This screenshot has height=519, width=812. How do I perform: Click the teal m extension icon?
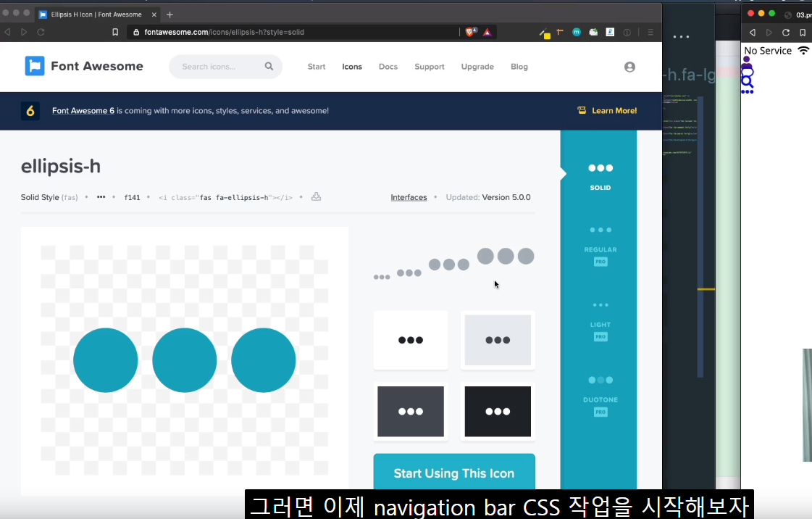577,32
